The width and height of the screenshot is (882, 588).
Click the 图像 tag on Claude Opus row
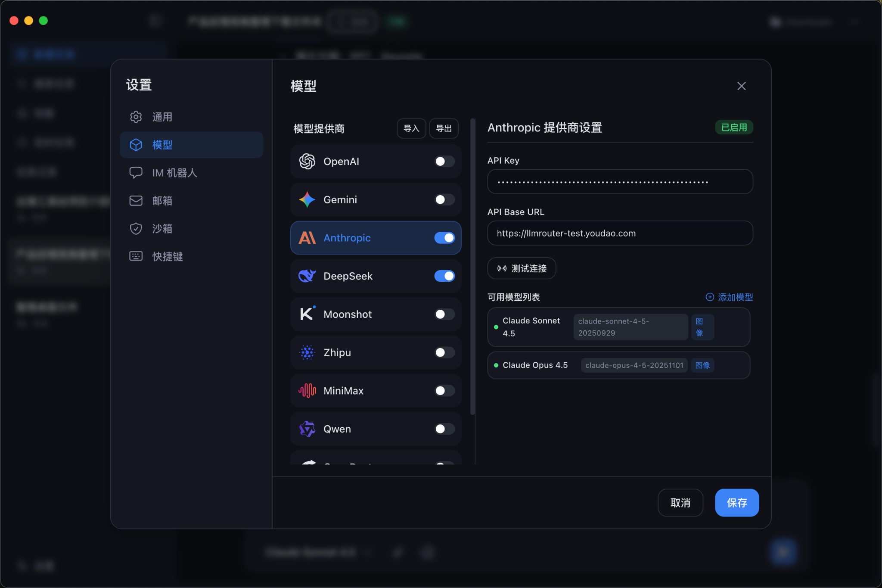(x=702, y=365)
